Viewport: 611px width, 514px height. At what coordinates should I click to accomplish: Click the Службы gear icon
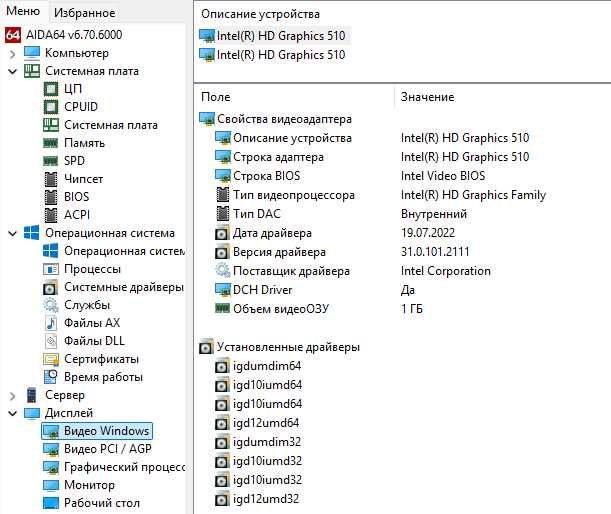pos(51,305)
